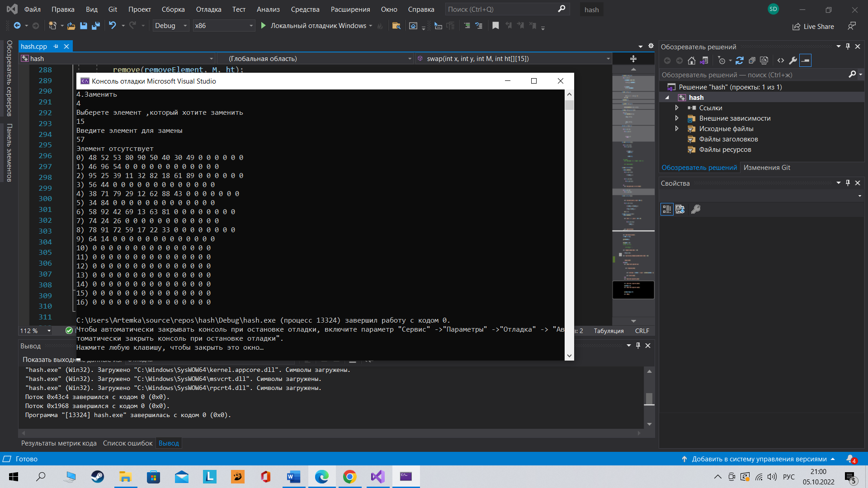This screenshot has height=488, width=868.
Task: Click Добавить в систему управления версиями
Action: (758, 459)
